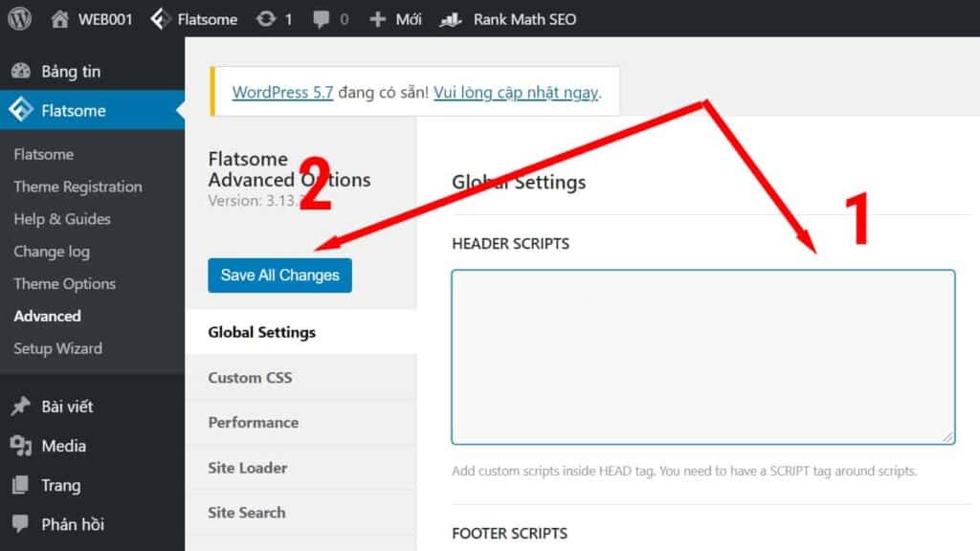The image size is (980, 551).
Task: Select the Site Loader tab
Action: point(247,468)
